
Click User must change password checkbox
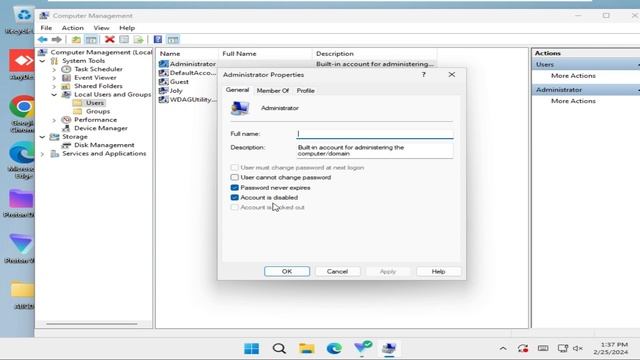point(234,168)
